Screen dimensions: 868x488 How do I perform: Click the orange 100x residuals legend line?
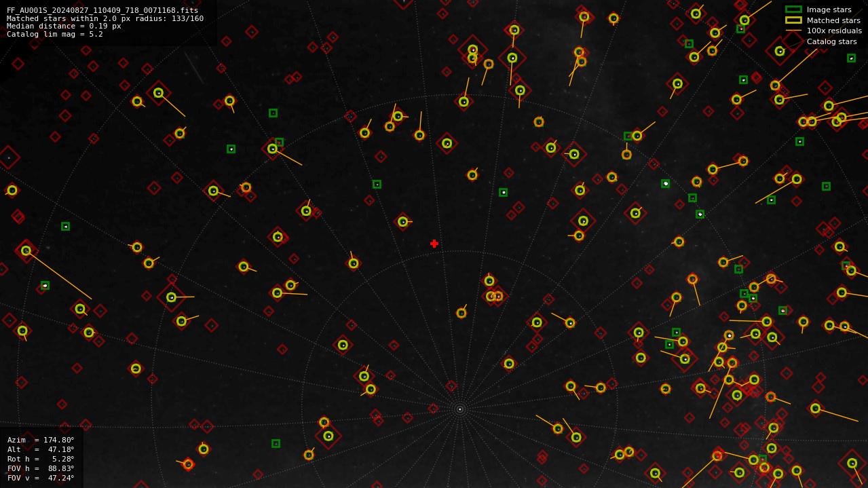point(793,31)
